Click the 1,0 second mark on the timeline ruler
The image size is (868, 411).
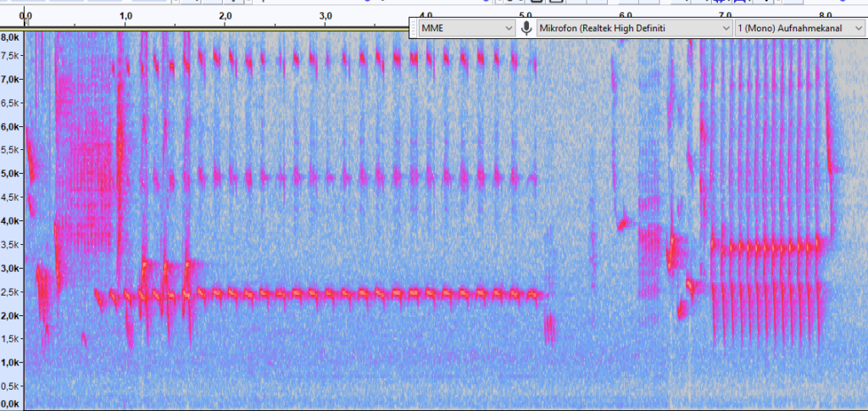pos(125,15)
